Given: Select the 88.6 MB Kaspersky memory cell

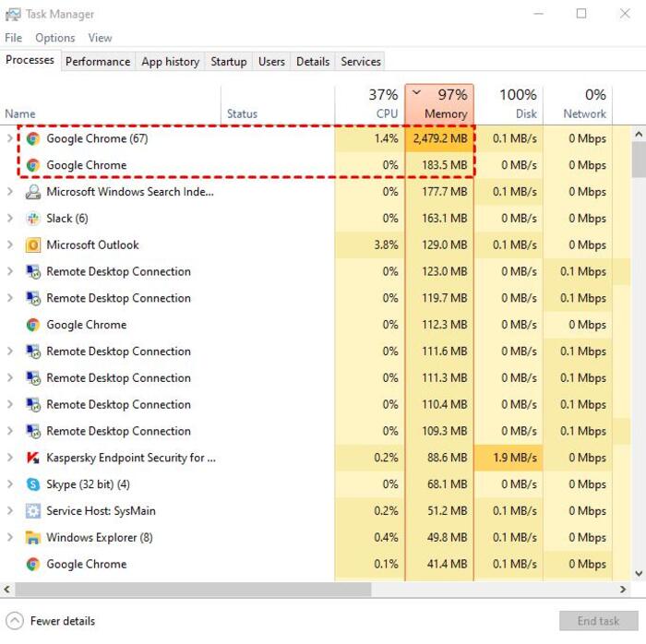Looking at the screenshot, I should point(439,458).
